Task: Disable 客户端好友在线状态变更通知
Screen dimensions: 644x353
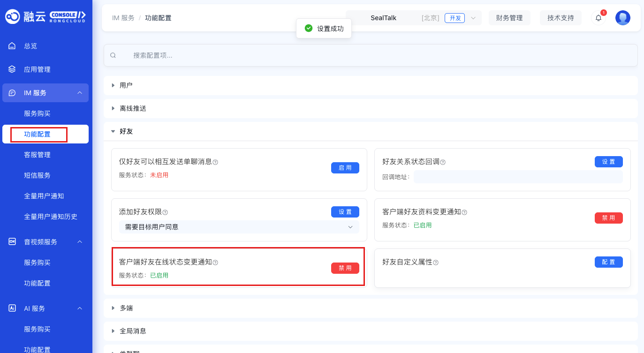Action: [x=345, y=268]
